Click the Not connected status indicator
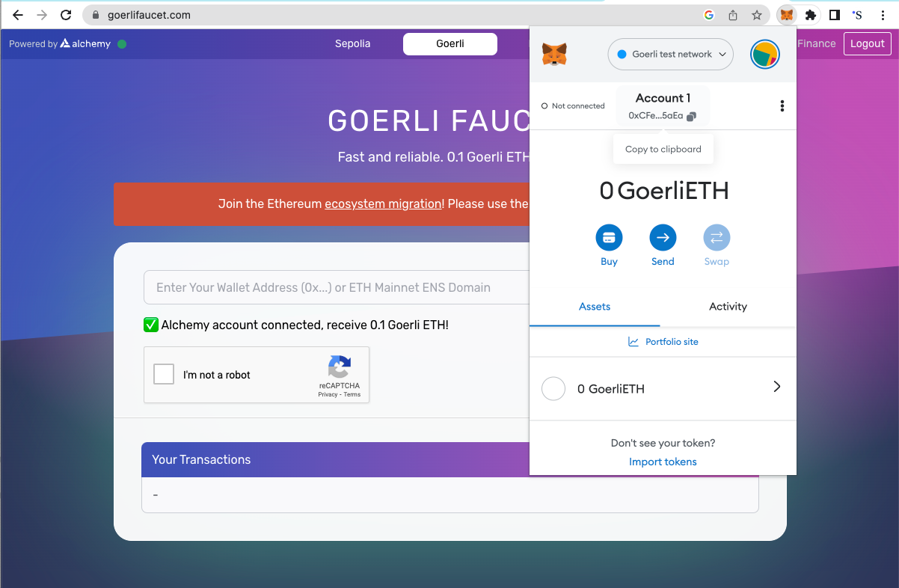The height and width of the screenshot is (588, 899). coord(573,106)
